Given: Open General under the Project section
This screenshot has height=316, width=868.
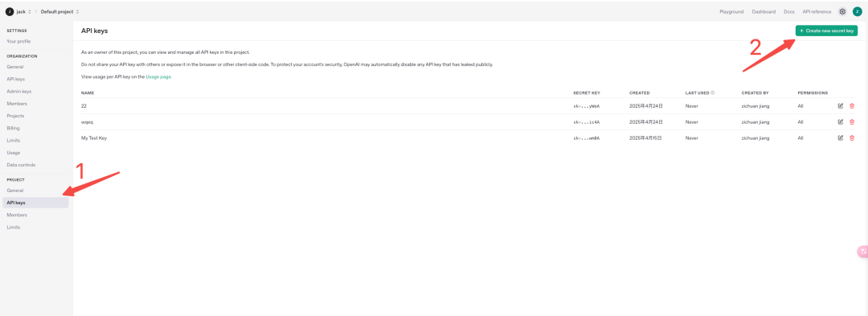Looking at the screenshot, I should [x=15, y=191].
